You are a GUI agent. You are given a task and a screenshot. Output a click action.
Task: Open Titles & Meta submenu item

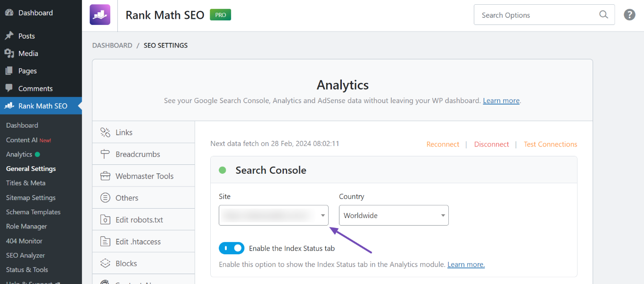pyautogui.click(x=26, y=183)
